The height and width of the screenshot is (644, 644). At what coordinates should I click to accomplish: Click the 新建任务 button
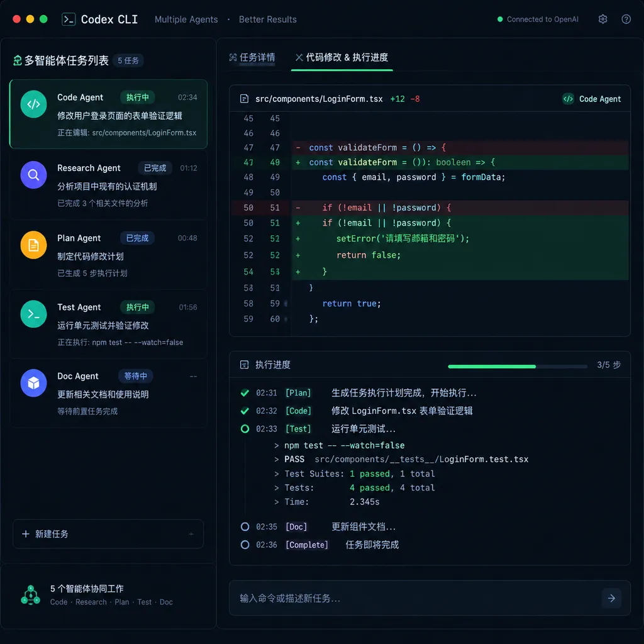pos(108,534)
